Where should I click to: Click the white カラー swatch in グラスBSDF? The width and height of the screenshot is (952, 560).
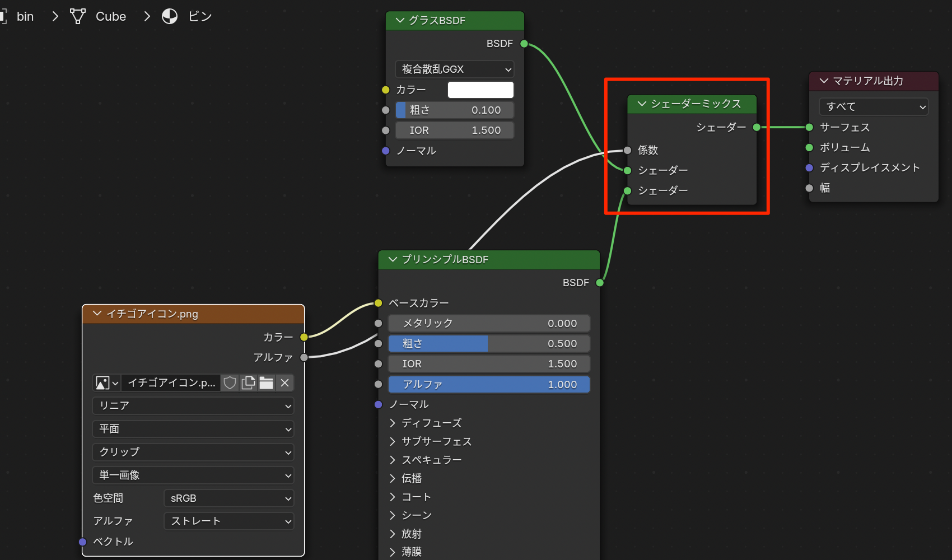click(480, 90)
